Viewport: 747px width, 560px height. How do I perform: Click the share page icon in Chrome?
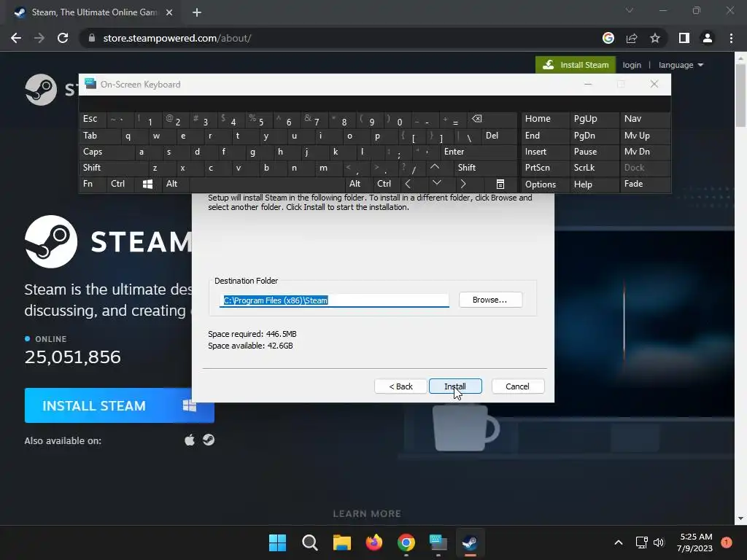632,38
